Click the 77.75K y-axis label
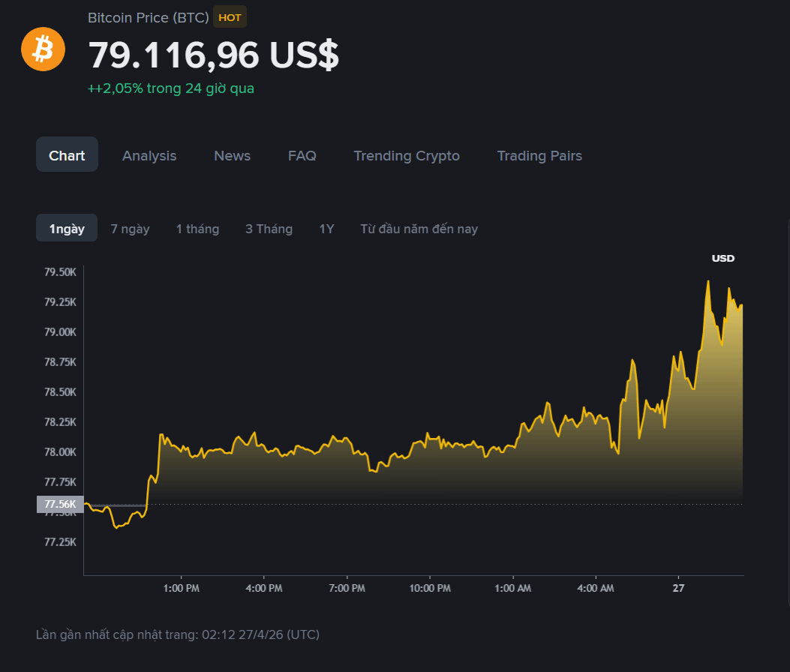Screen dimensions: 790x672 (60, 482)
